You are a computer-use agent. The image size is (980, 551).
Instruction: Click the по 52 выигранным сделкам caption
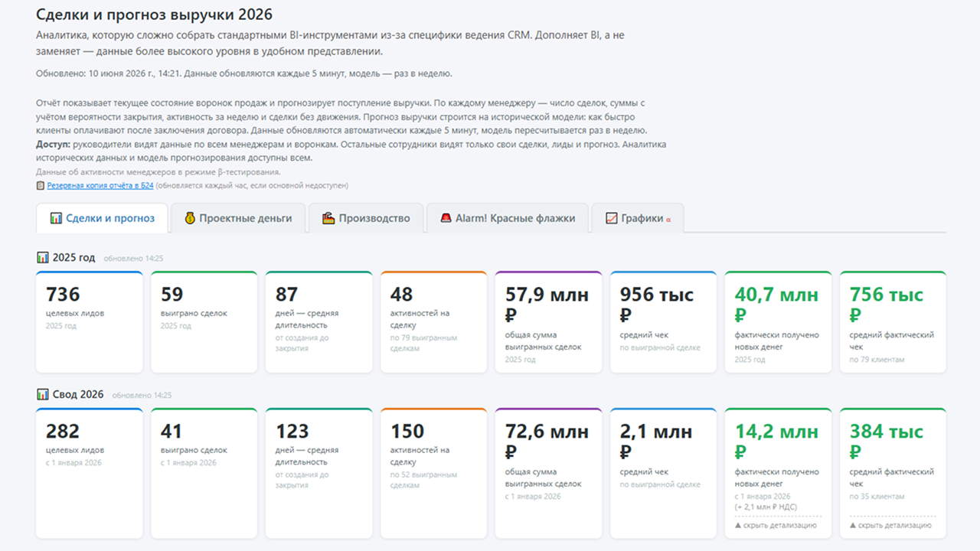pos(423,480)
